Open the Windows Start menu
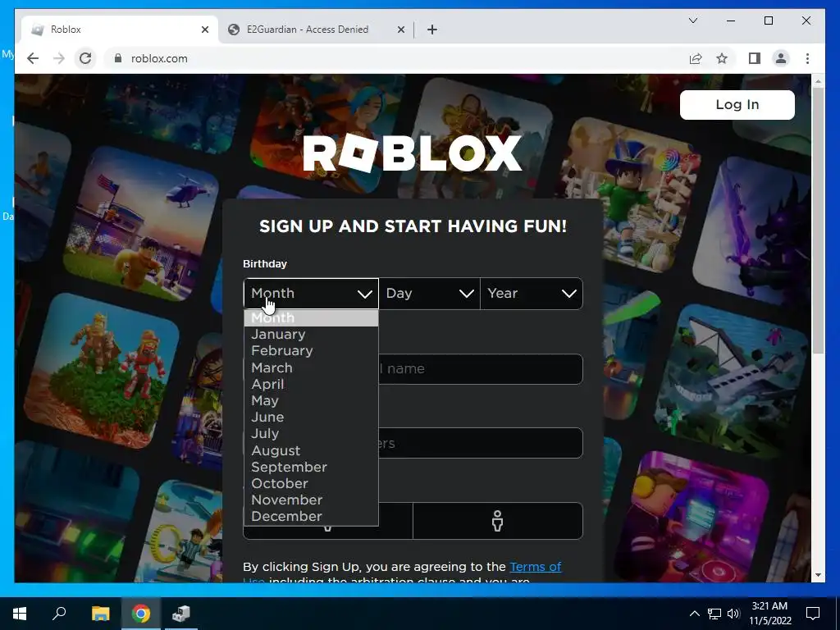The width and height of the screenshot is (840, 630). [20, 614]
